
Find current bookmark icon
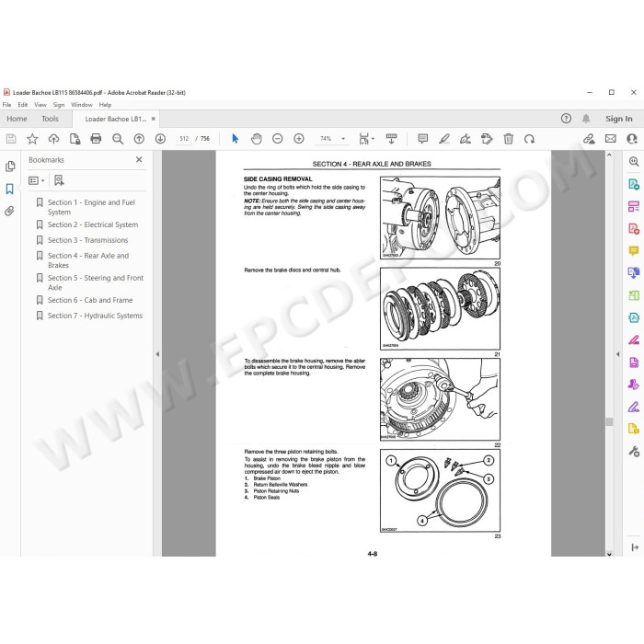point(59,180)
